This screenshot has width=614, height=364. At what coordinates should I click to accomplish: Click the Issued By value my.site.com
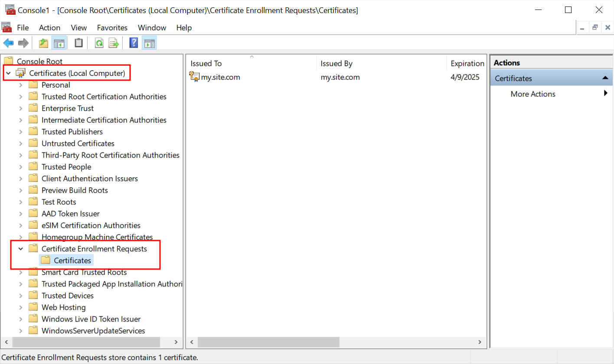(x=340, y=77)
